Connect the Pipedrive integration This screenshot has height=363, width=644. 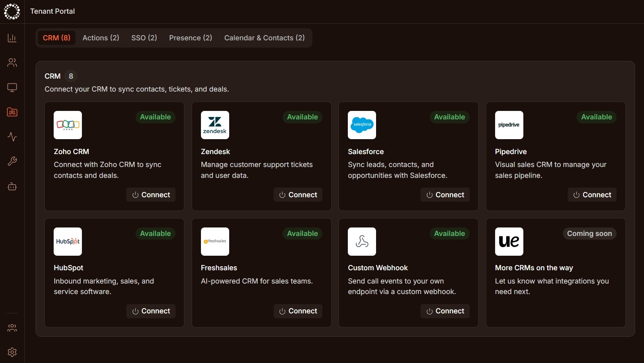tap(592, 195)
